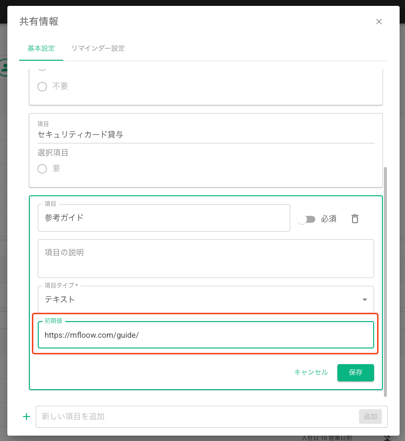The height and width of the screenshot is (441, 405).
Task: Select the 不要 radio button
Action: (42, 87)
